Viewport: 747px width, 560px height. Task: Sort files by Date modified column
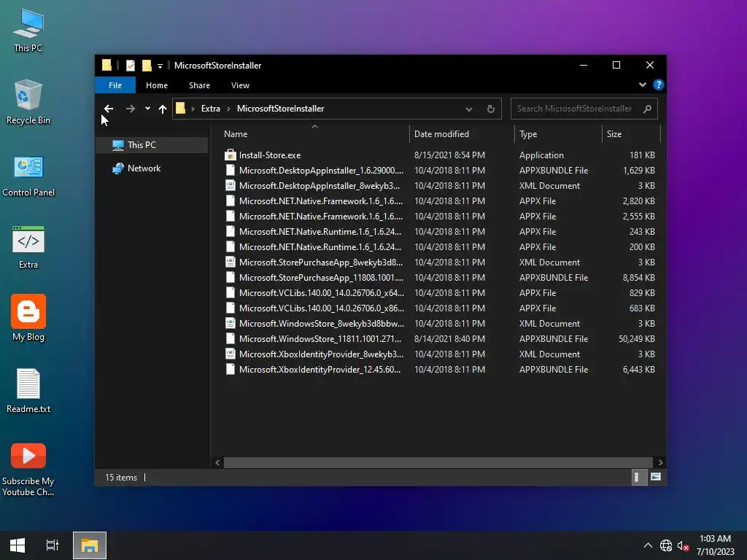tap(462, 134)
